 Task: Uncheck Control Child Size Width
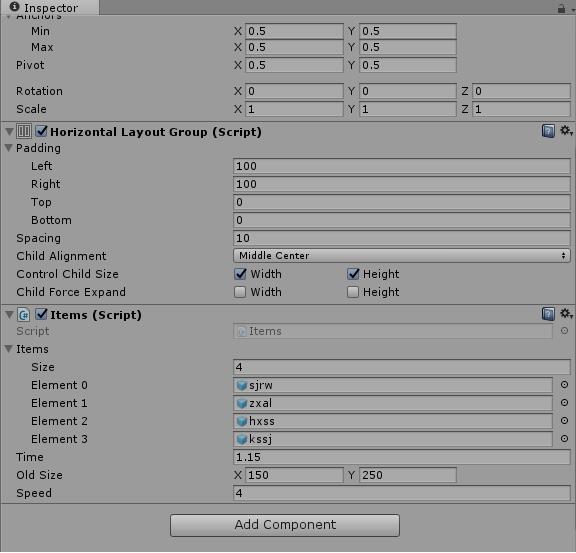click(x=240, y=274)
